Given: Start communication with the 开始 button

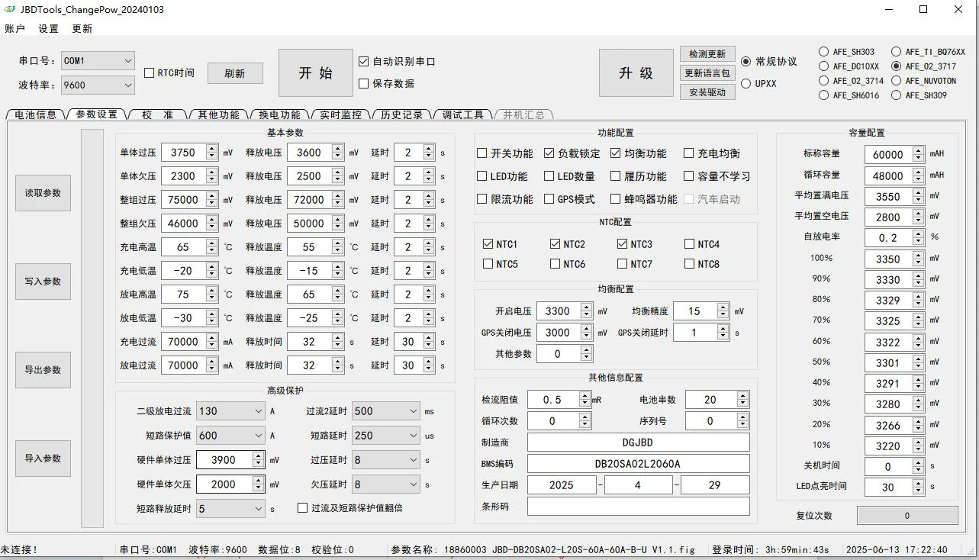Looking at the screenshot, I should (x=316, y=73).
